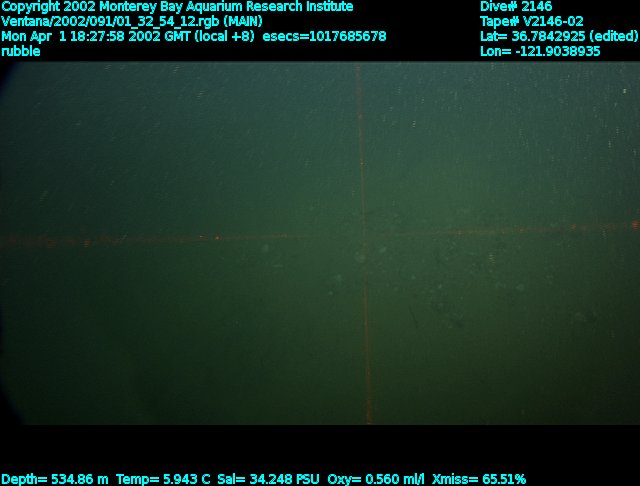Click the 'Sal= 34.248 PSU' readout
Screen dimensions: 640x486
point(269,479)
